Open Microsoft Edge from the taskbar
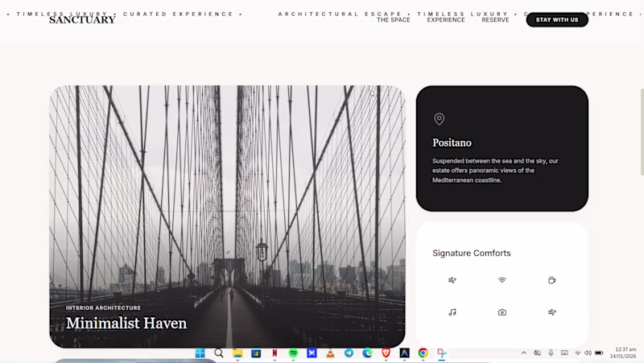 (x=368, y=353)
